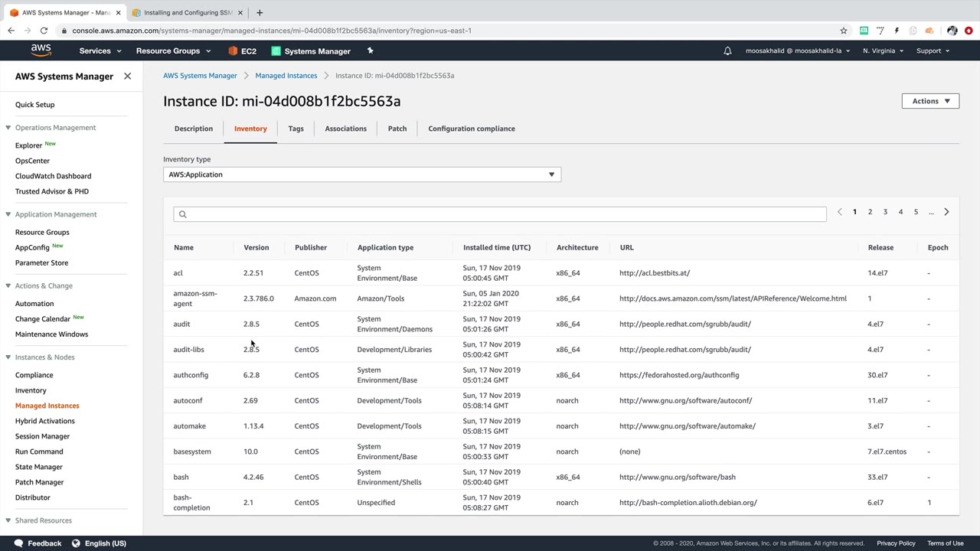Go to inventory page 5
The height and width of the screenshot is (551, 980).
[x=916, y=212]
